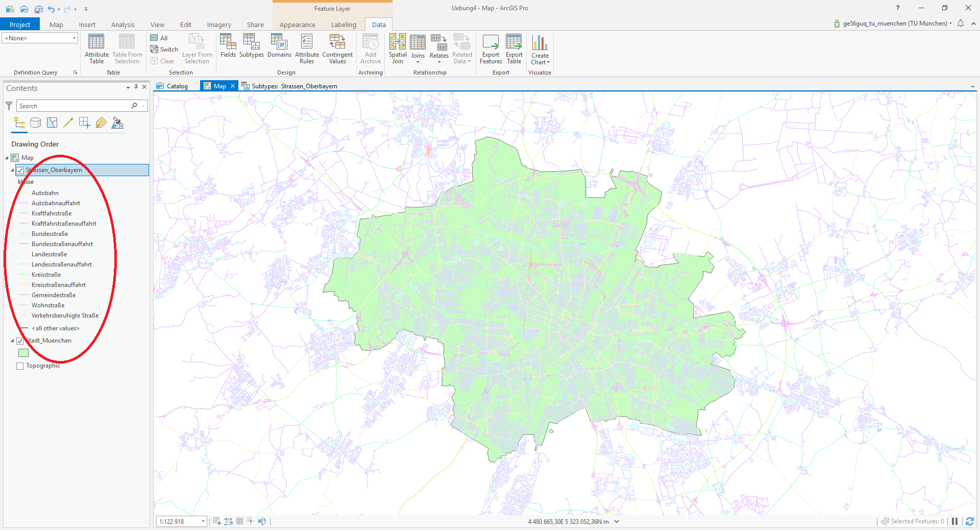Collapse the Stadt_Muenchen layer legend
The image size is (980, 530).
pyautogui.click(x=12, y=341)
